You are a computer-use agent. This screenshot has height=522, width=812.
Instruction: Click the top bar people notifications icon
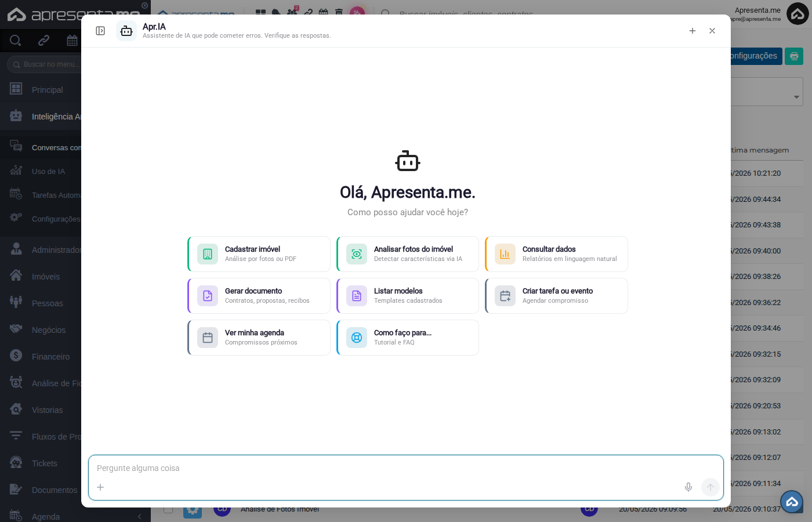[x=292, y=12]
